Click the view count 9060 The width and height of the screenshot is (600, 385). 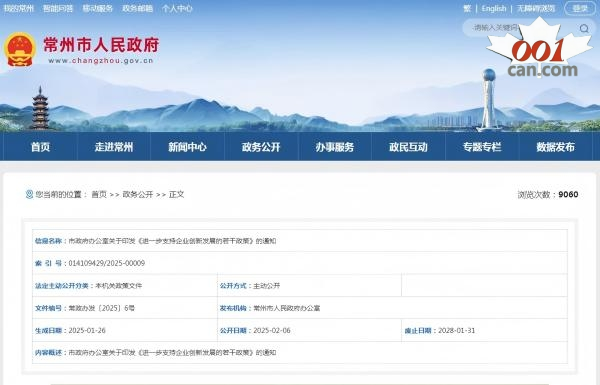tap(568, 194)
